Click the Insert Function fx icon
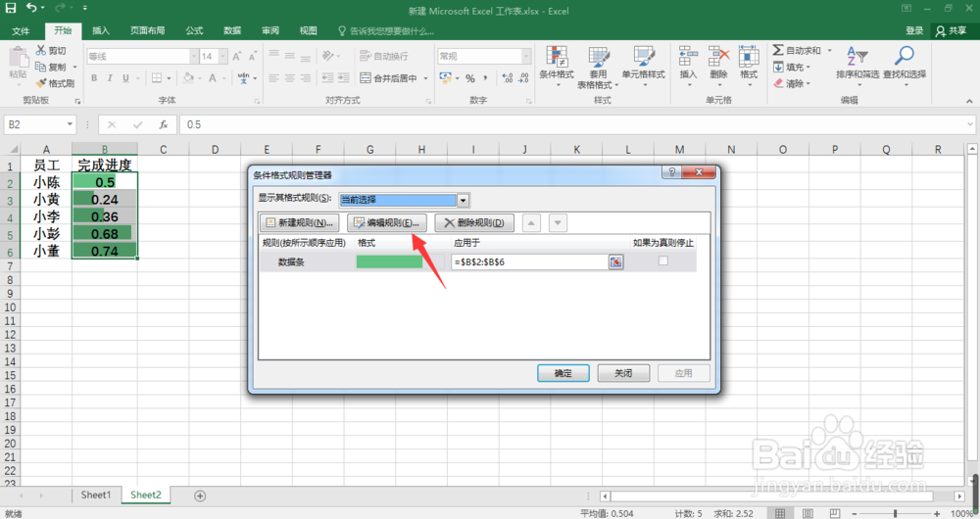 point(163,125)
